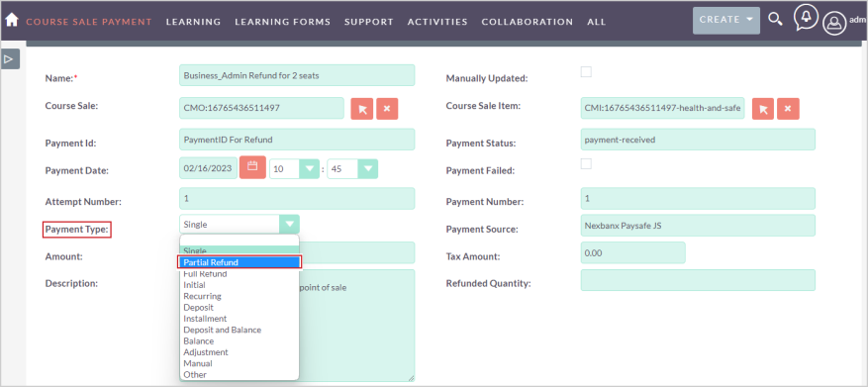Choose Partial Refund from the list
Image resolution: width=868 pixels, height=387 pixels.
click(x=240, y=262)
